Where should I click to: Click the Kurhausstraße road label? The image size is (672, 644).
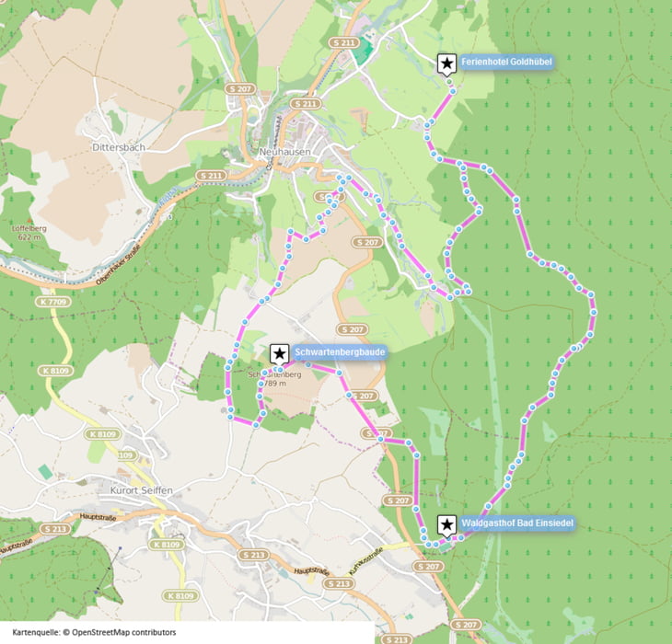[365, 561]
